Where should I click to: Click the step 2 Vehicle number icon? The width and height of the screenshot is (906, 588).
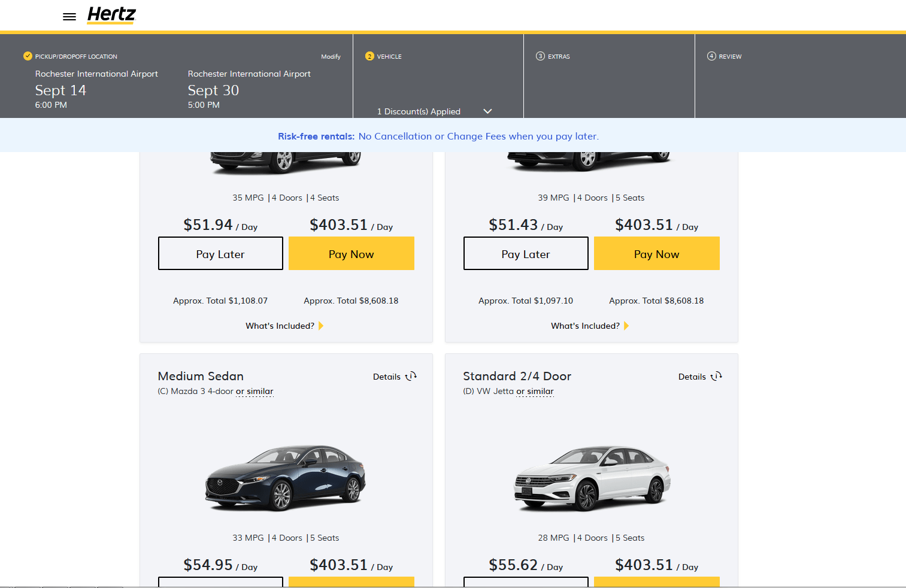point(369,56)
